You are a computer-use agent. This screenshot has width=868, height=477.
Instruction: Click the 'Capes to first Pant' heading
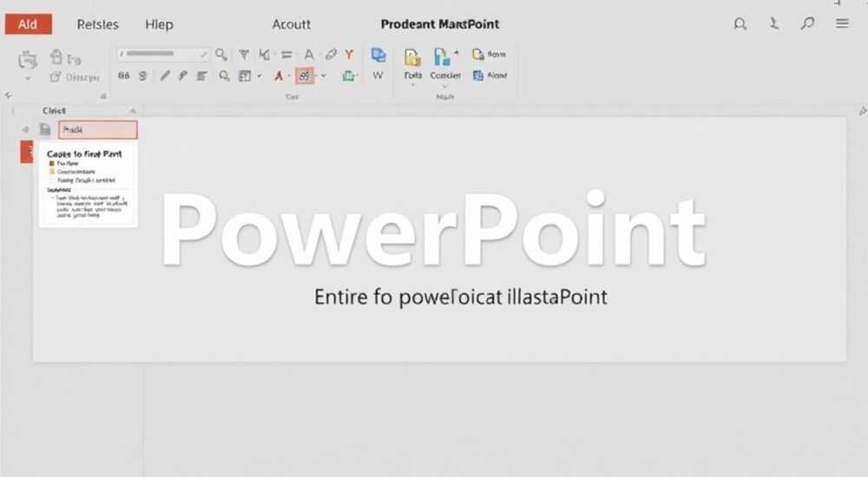pos(84,154)
